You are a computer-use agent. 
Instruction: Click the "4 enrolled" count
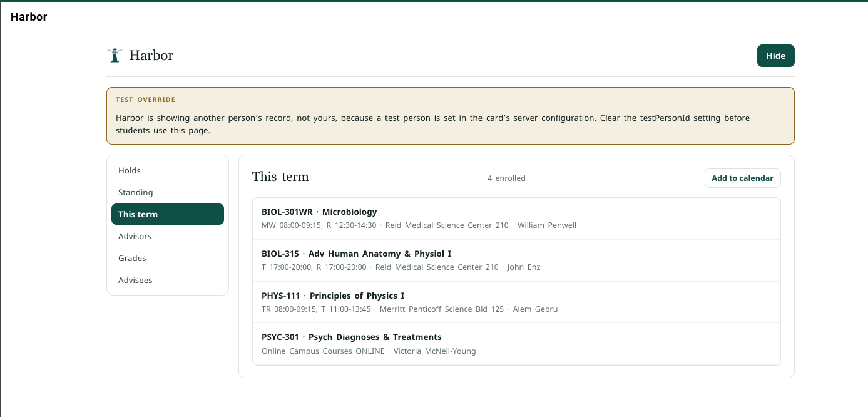506,178
